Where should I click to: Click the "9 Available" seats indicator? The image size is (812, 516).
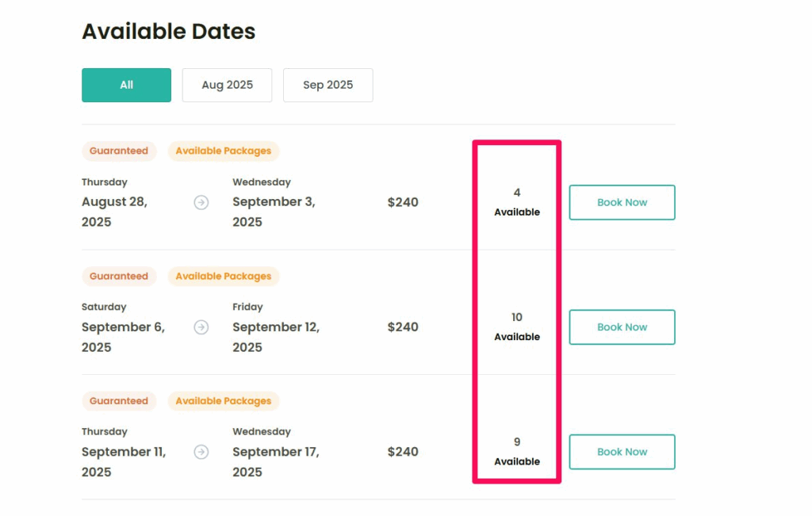coord(517,451)
